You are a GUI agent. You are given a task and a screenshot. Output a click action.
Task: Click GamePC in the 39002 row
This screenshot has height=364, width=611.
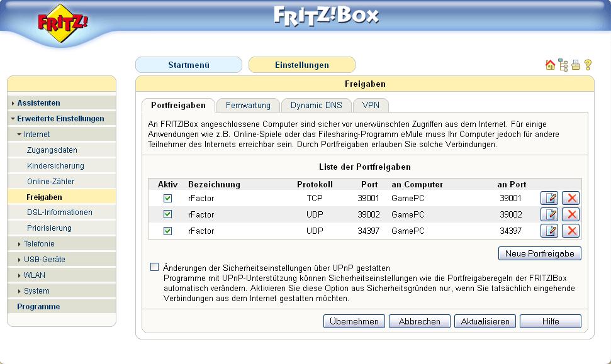click(x=408, y=214)
